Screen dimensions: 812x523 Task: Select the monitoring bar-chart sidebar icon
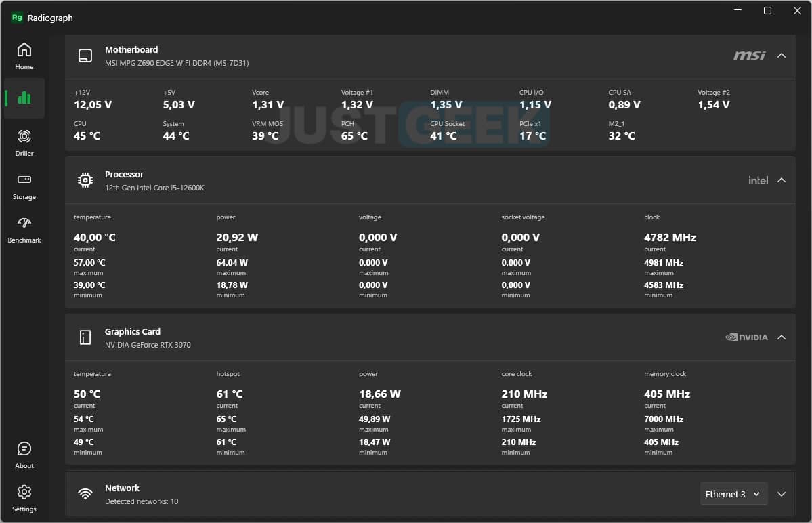tap(24, 98)
